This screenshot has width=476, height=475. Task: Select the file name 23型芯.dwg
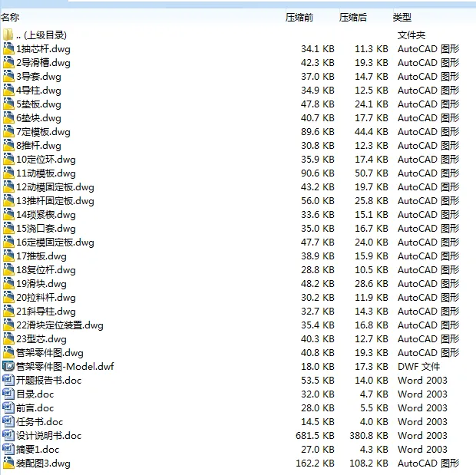pyautogui.click(x=41, y=339)
